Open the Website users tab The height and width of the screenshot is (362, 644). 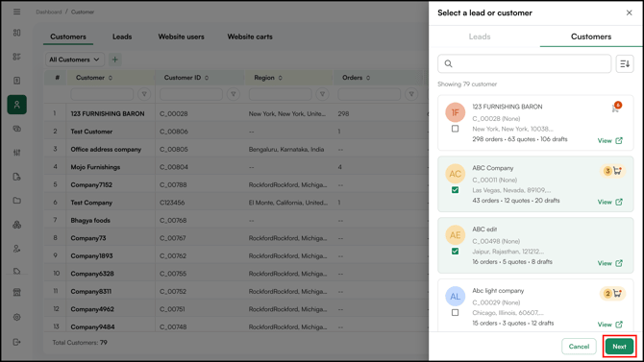click(x=181, y=36)
